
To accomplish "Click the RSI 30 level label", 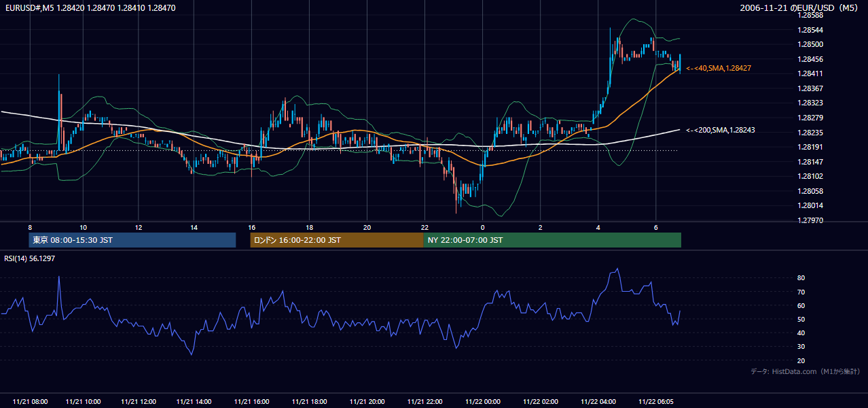I will [801, 347].
